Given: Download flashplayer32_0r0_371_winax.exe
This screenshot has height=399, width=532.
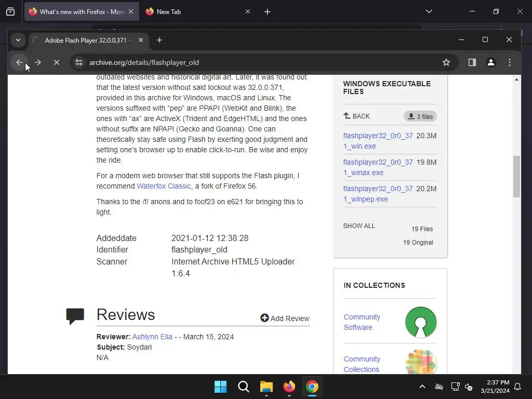Looking at the screenshot, I should click(x=378, y=167).
